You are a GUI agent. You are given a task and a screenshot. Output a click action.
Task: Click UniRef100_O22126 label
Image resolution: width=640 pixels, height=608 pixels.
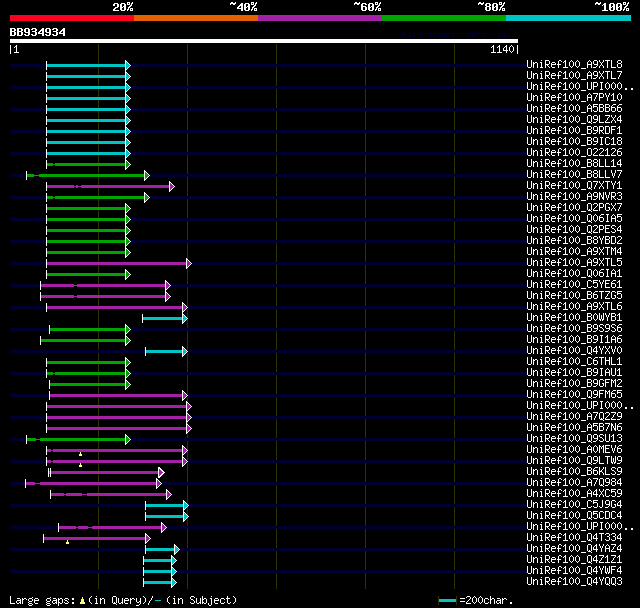point(574,153)
